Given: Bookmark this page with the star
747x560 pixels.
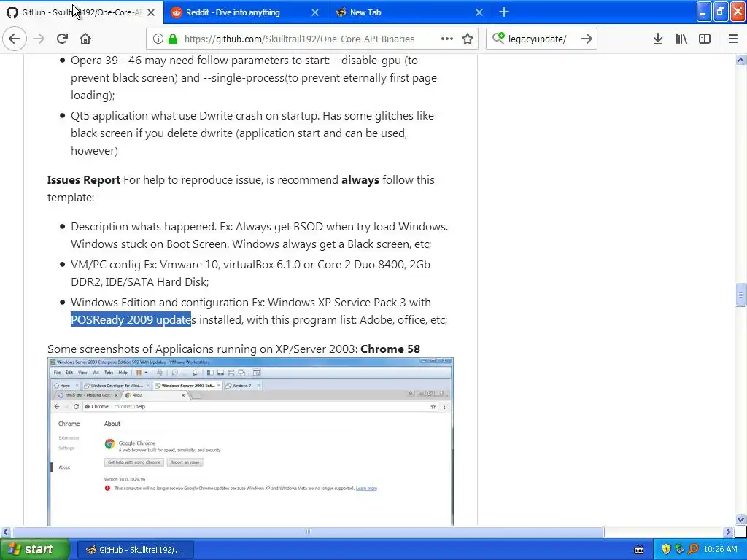Looking at the screenshot, I should [468, 39].
